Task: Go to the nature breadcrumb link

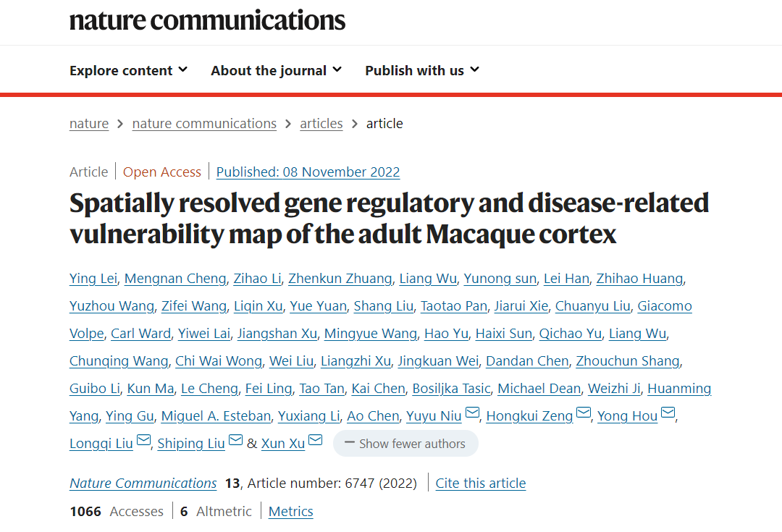Action: (x=89, y=124)
